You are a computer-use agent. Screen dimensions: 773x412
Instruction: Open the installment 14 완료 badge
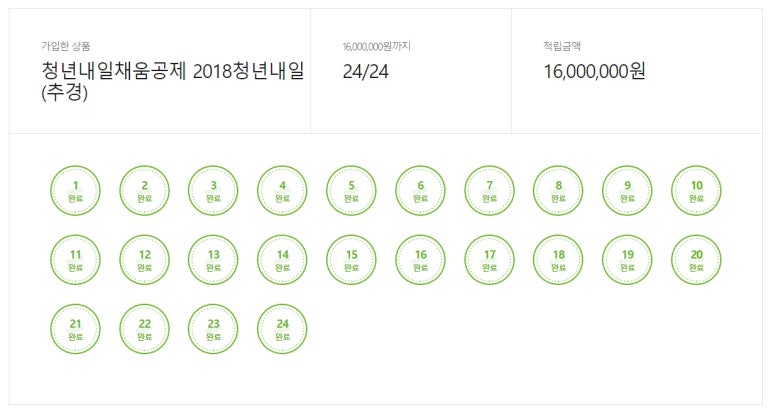(x=283, y=260)
